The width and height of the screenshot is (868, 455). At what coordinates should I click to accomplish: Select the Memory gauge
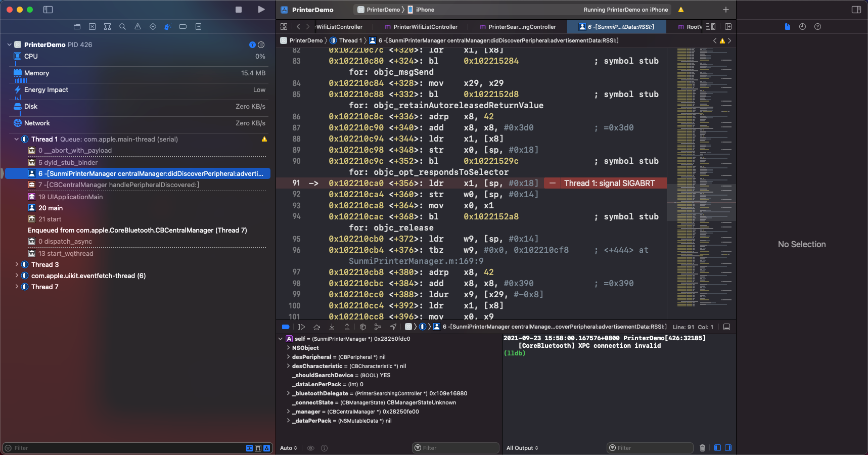[x=139, y=73]
